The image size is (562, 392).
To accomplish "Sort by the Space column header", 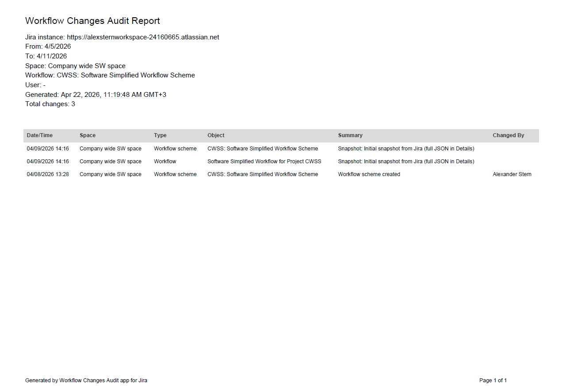I will (88, 135).
